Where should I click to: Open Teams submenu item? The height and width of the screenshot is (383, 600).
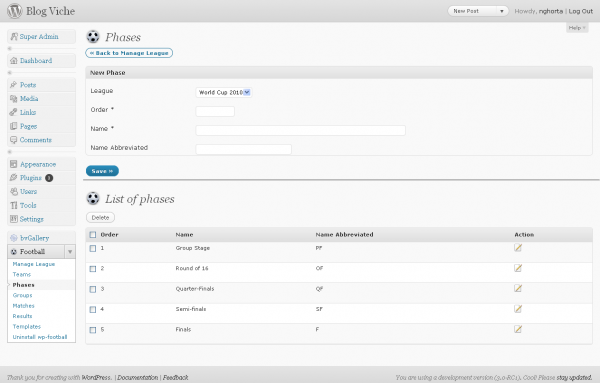21,274
